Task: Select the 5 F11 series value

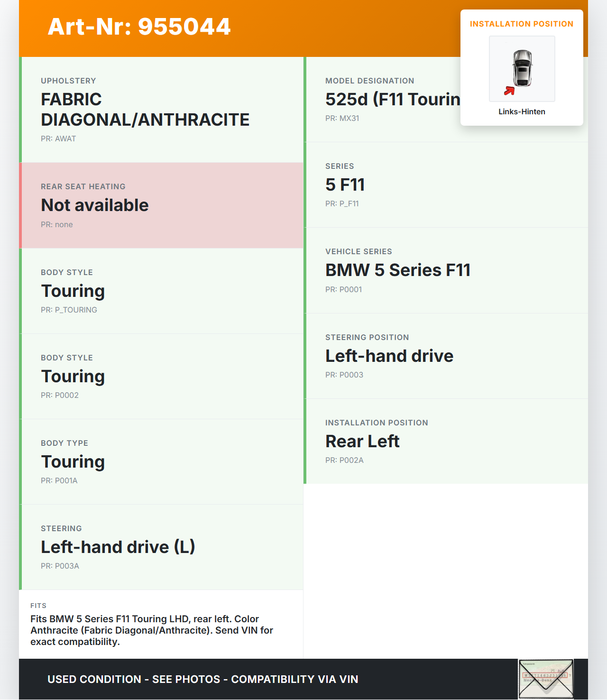Action: coord(345,184)
